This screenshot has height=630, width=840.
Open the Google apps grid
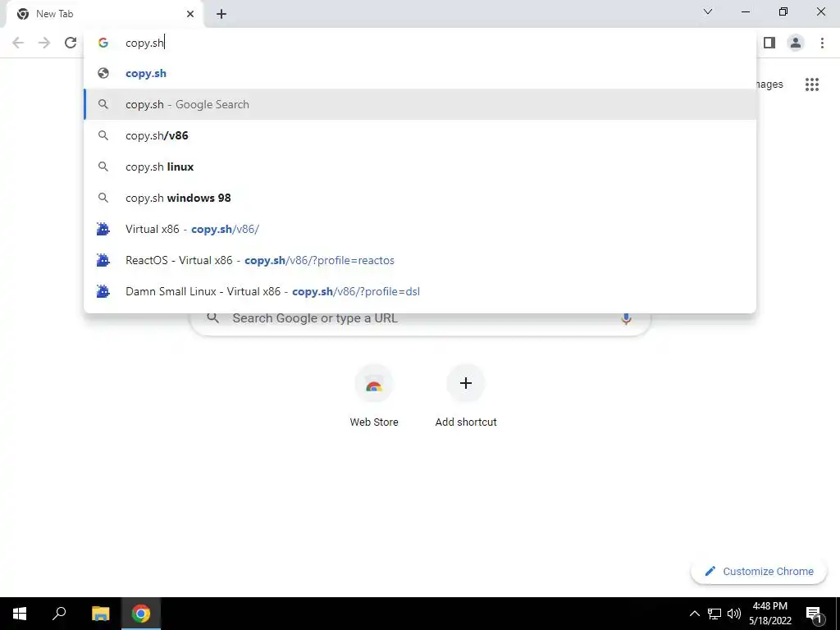pos(812,84)
